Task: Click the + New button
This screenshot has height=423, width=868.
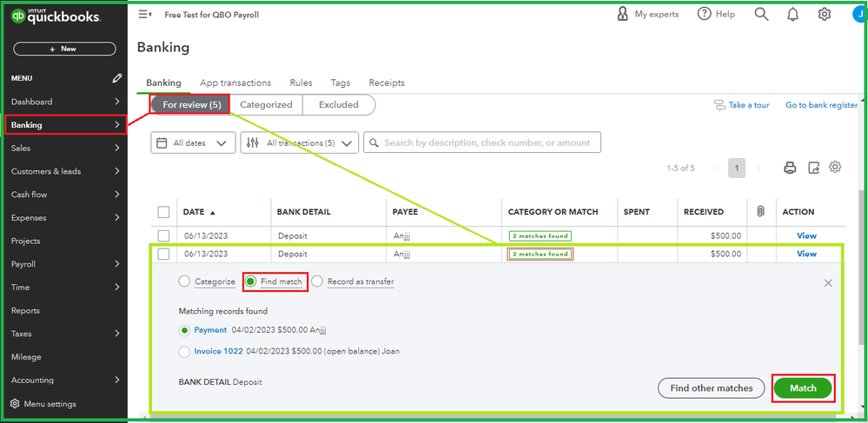Action: click(x=65, y=49)
